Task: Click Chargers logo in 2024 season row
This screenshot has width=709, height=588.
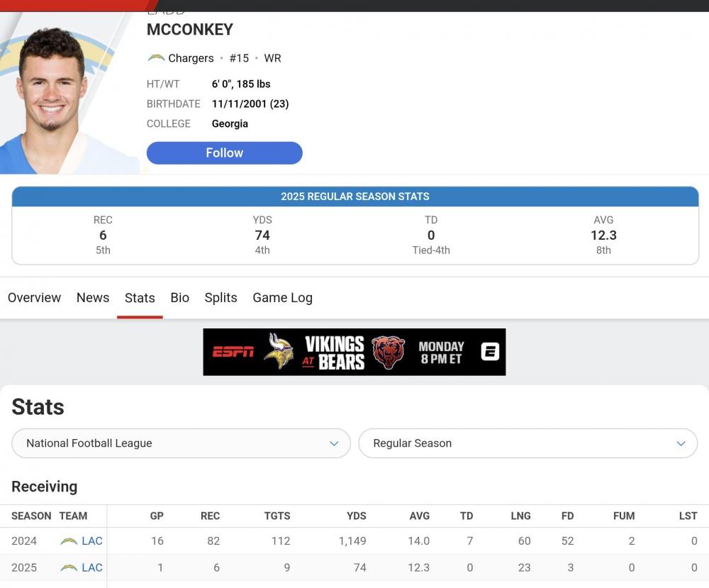Action: pyautogui.click(x=69, y=541)
